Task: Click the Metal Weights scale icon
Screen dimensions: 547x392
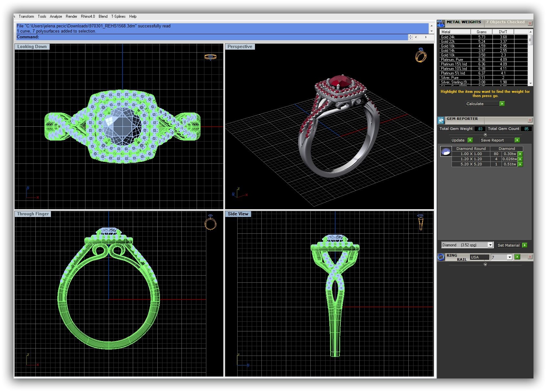Action: (441, 24)
